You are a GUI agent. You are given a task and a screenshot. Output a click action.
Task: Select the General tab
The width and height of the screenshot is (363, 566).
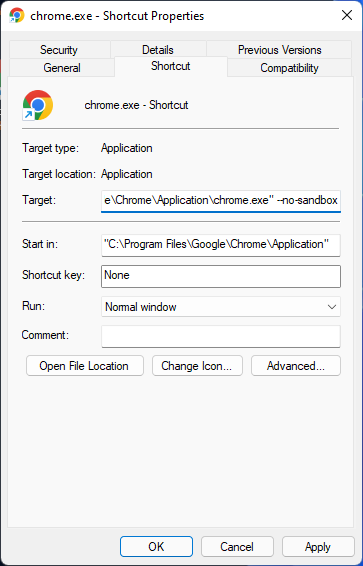(62, 68)
